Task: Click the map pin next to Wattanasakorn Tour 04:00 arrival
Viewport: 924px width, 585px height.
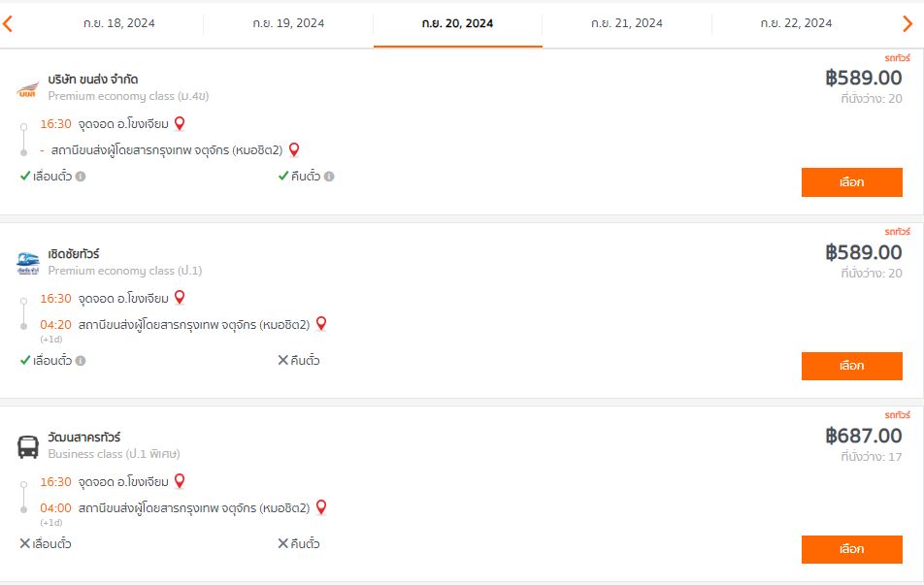Action: [x=321, y=507]
